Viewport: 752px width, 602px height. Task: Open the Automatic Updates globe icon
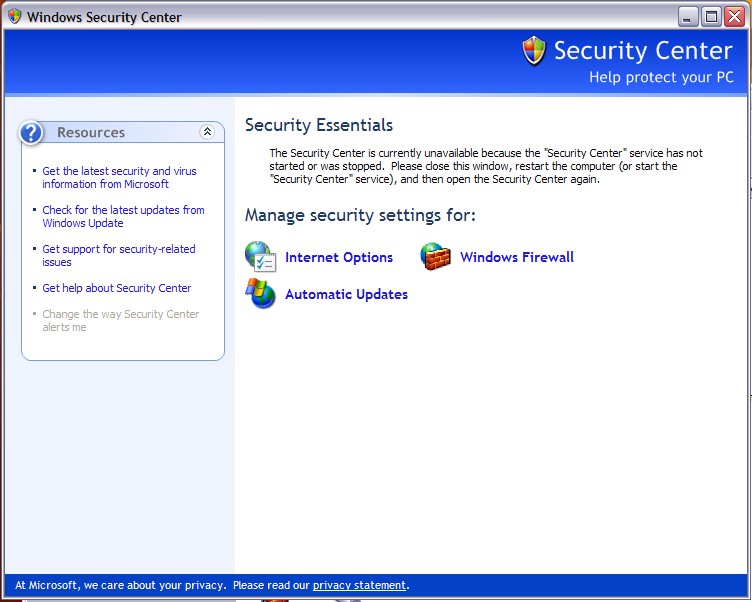[x=260, y=294]
